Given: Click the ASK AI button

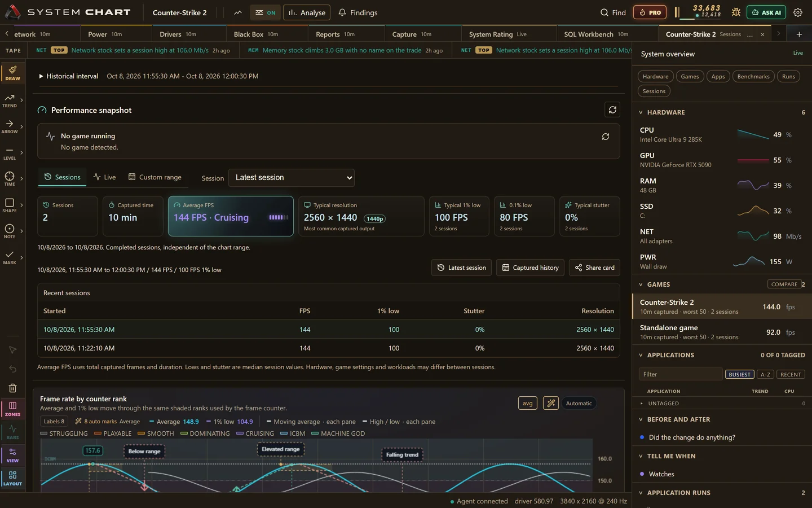Looking at the screenshot, I should click(x=766, y=12).
